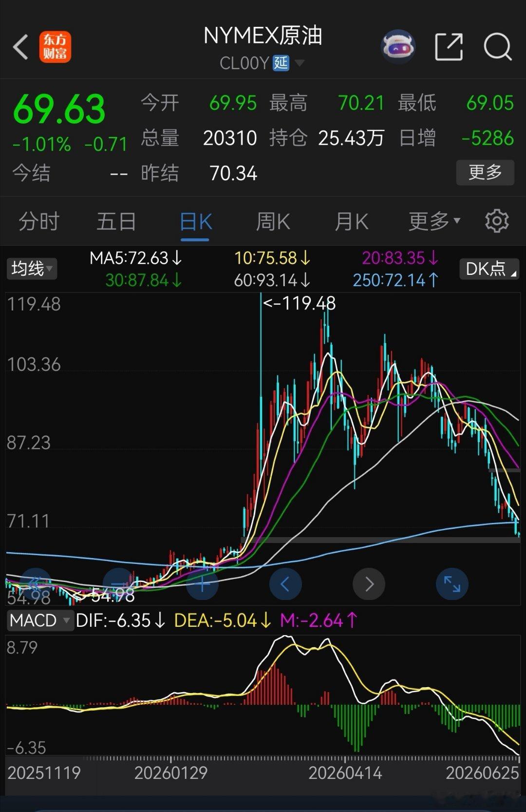Tap the change amount -0.71
The height and width of the screenshot is (812, 526).
coord(106,144)
